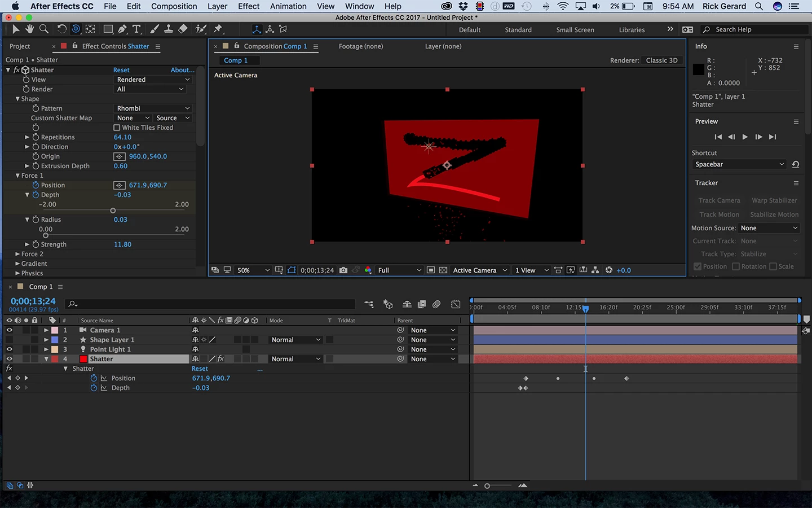Enable White Tiles Fixed checkbox

click(x=117, y=128)
